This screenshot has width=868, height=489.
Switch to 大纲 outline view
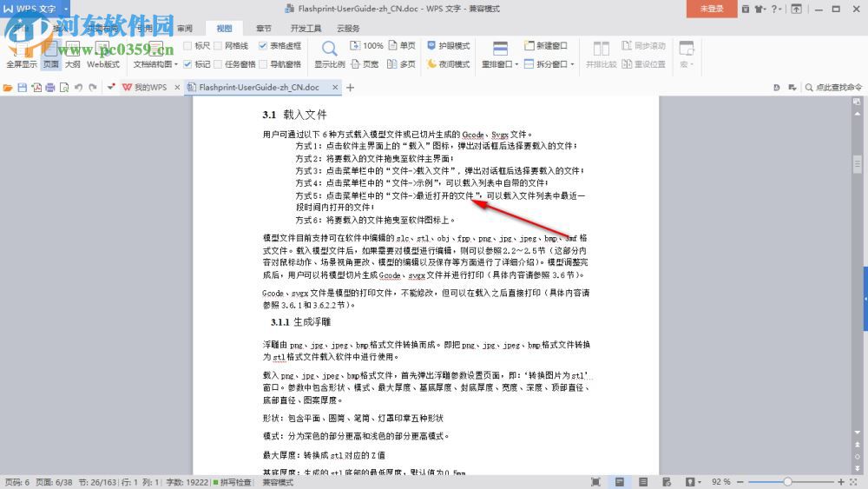tap(73, 54)
